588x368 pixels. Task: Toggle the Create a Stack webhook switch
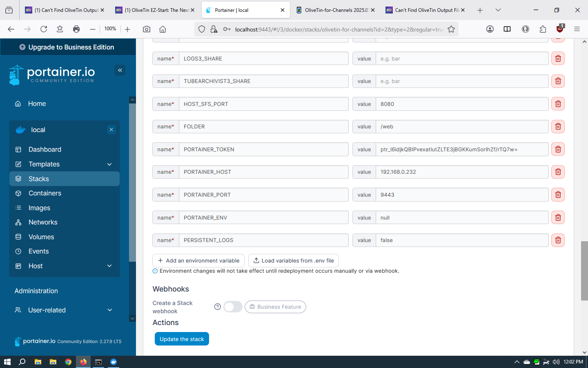point(233,307)
